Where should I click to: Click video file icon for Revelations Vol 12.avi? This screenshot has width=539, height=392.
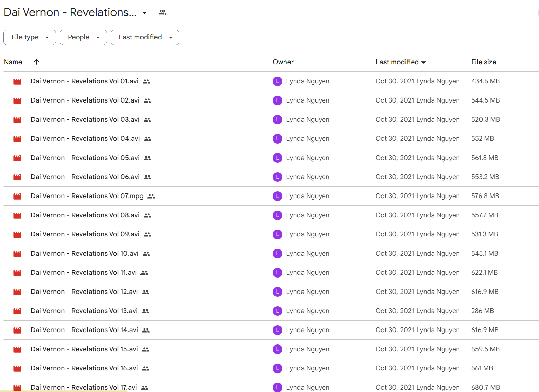pyautogui.click(x=17, y=292)
